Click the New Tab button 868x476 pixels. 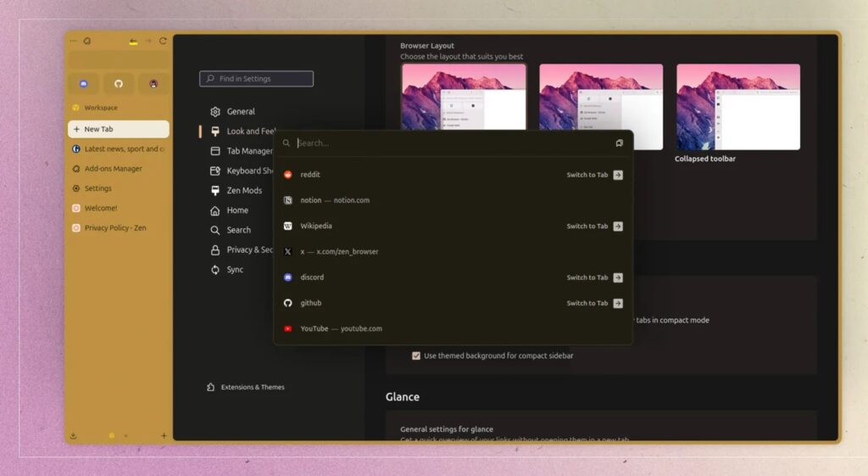(x=118, y=130)
